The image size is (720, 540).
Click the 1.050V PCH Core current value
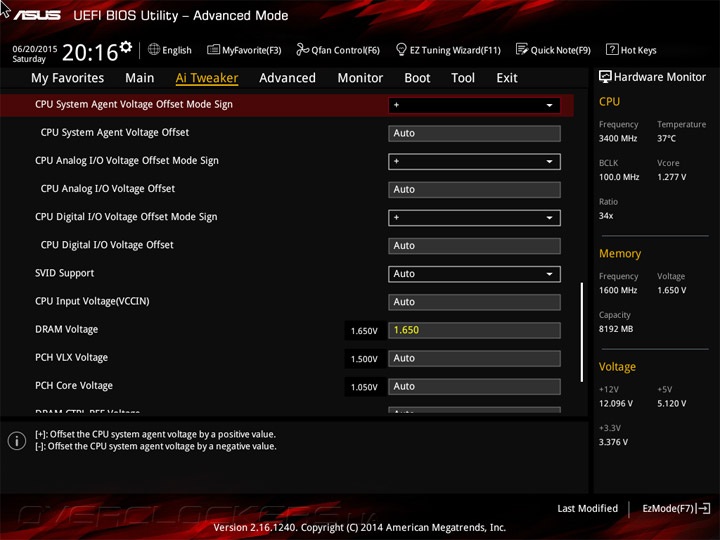click(364, 387)
